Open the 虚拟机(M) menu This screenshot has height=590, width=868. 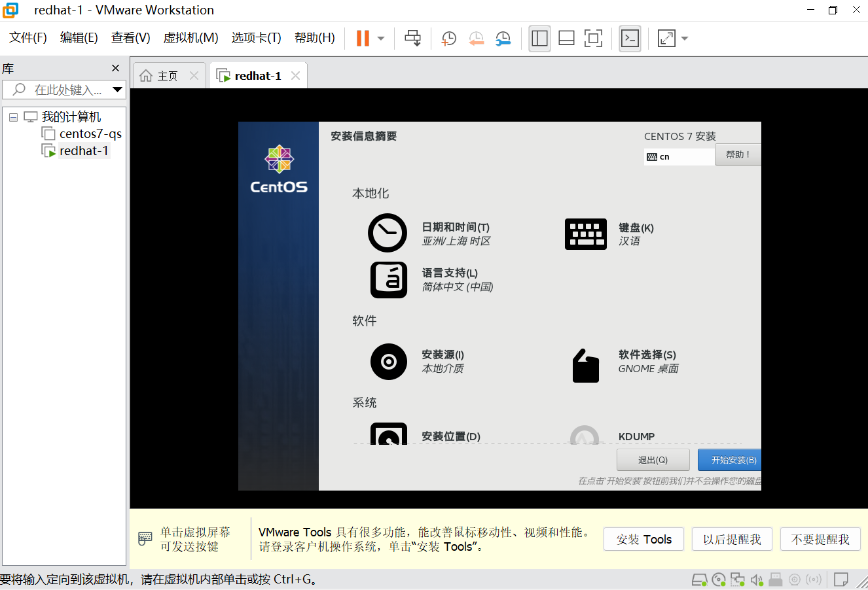[x=190, y=38]
